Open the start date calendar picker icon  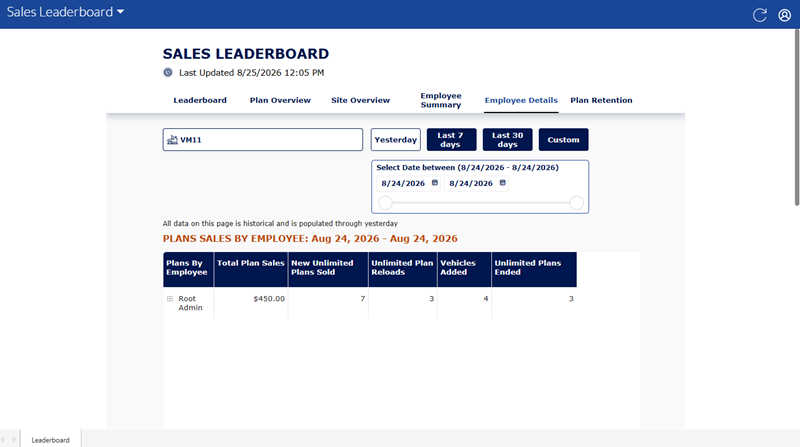tap(435, 183)
